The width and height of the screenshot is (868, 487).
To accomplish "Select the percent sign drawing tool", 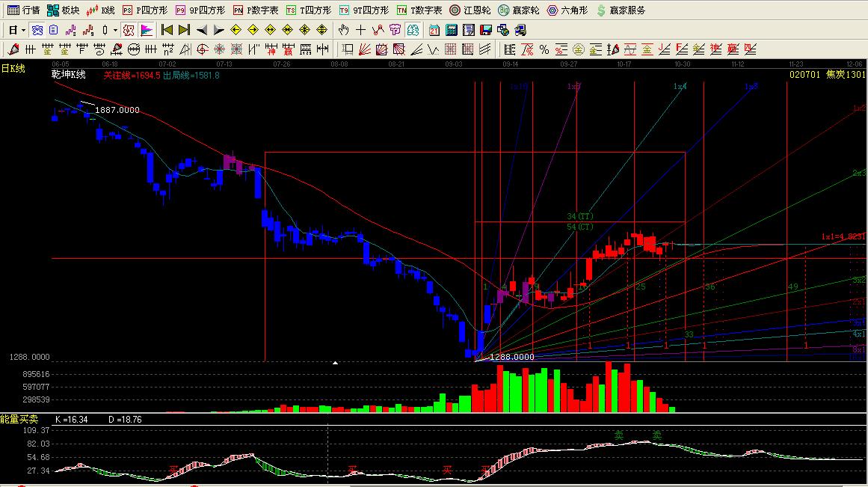I will point(544,49).
